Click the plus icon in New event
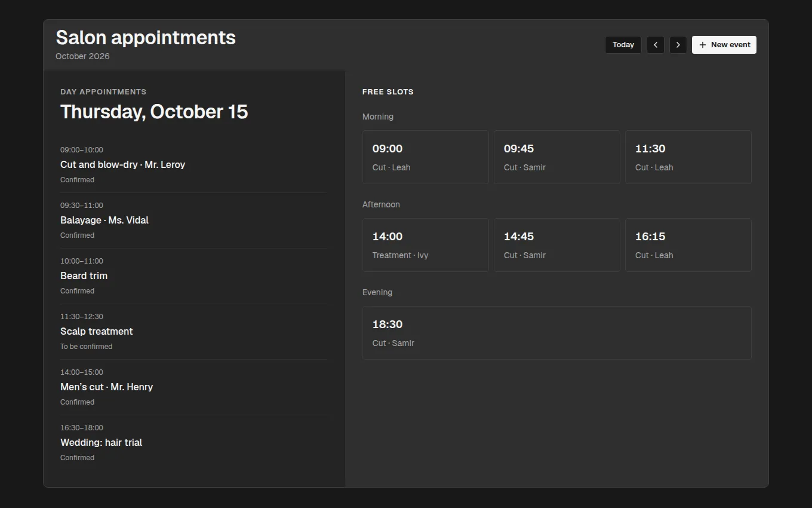Viewport: 812px width, 508px height. pyautogui.click(x=703, y=45)
